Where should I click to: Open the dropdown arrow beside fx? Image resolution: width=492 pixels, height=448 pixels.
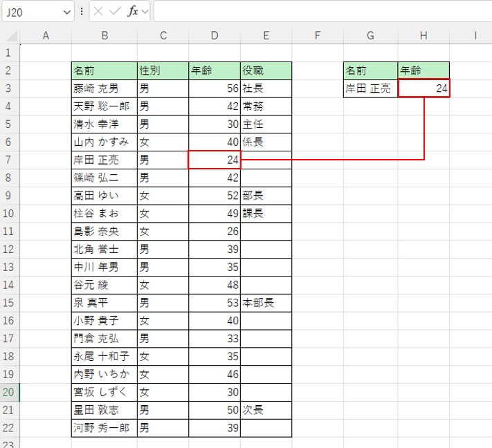[145, 12]
